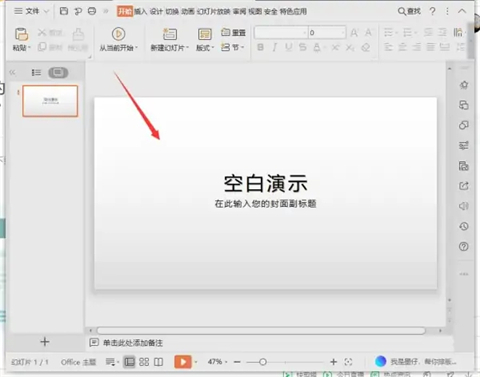Click the Cut scissors icon
The image size is (480, 377).
(x=42, y=32)
